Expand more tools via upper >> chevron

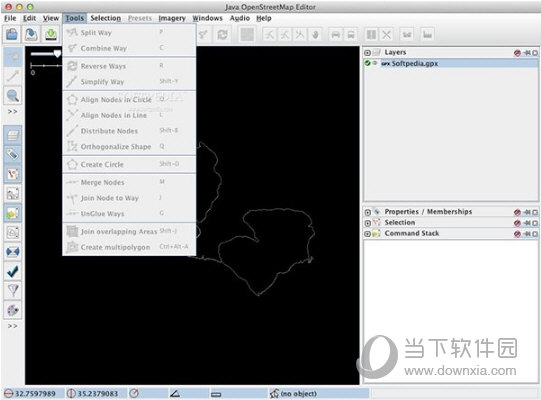pos(12,111)
